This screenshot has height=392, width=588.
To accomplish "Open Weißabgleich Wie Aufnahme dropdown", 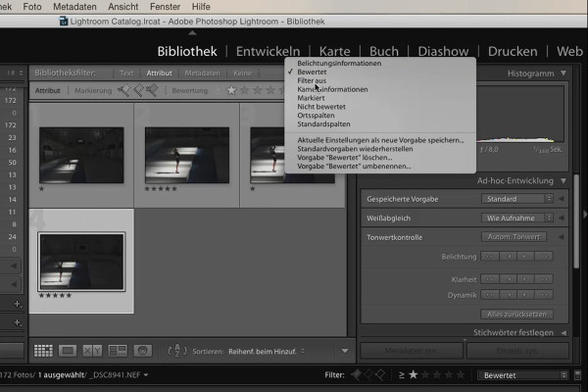I will [x=517, y=218].
